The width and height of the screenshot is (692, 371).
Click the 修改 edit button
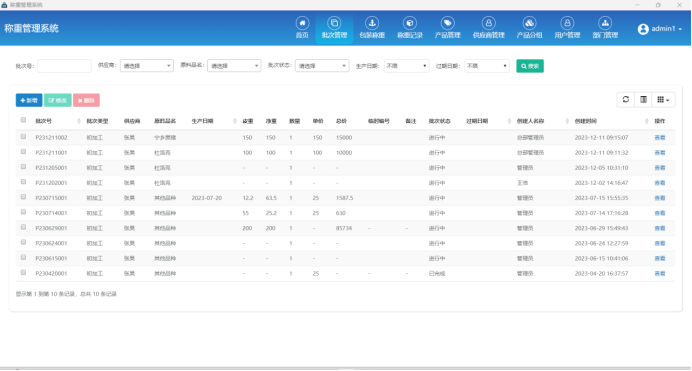point(57,100)
